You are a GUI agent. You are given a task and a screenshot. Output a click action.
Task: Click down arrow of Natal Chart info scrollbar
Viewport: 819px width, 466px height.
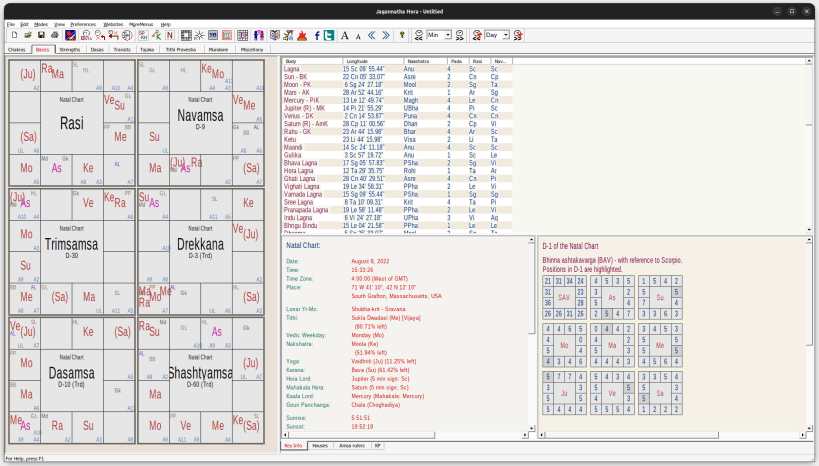[x=531, y=428]
